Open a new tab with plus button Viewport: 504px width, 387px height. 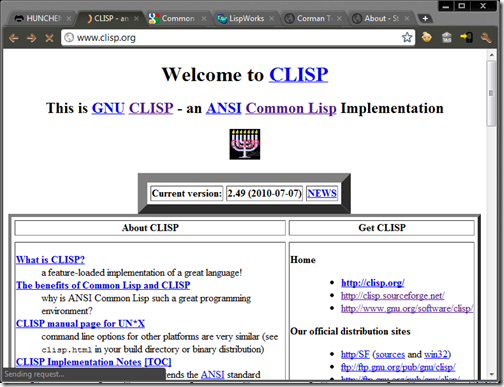pos(425,19)
